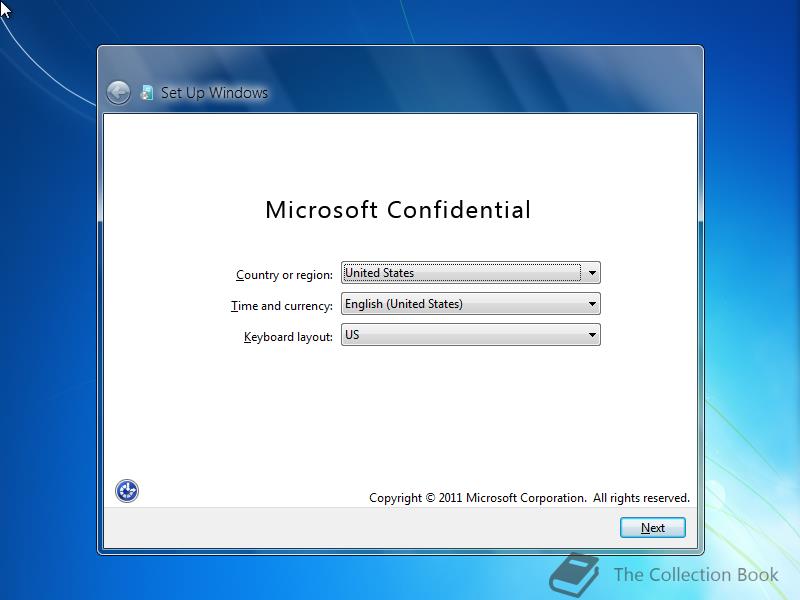This screenshot has height=600, width=800.
Task: Click the Country or region label
Action: point(284,274)
